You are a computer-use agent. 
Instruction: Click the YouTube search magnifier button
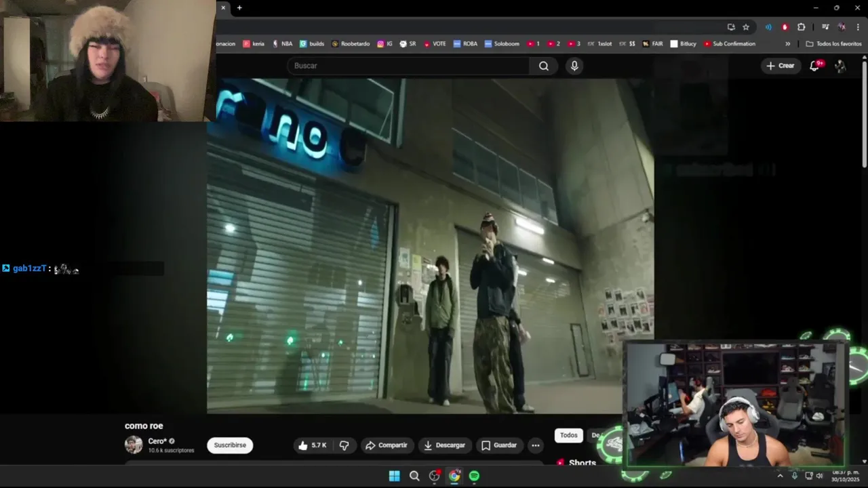click(544, 66)
